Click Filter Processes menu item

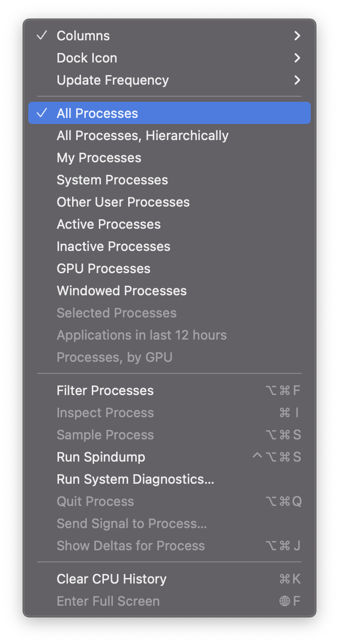pyautogui.click(x=105, y=391)
